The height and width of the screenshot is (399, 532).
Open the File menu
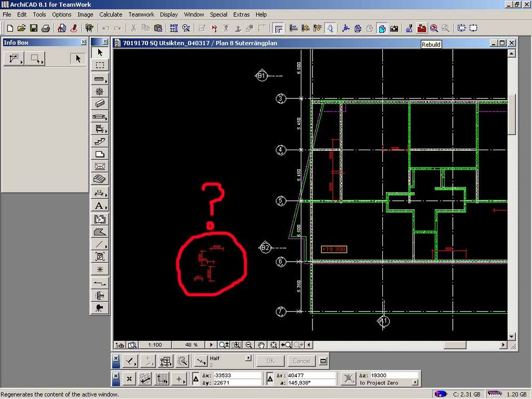coord(7,14)
